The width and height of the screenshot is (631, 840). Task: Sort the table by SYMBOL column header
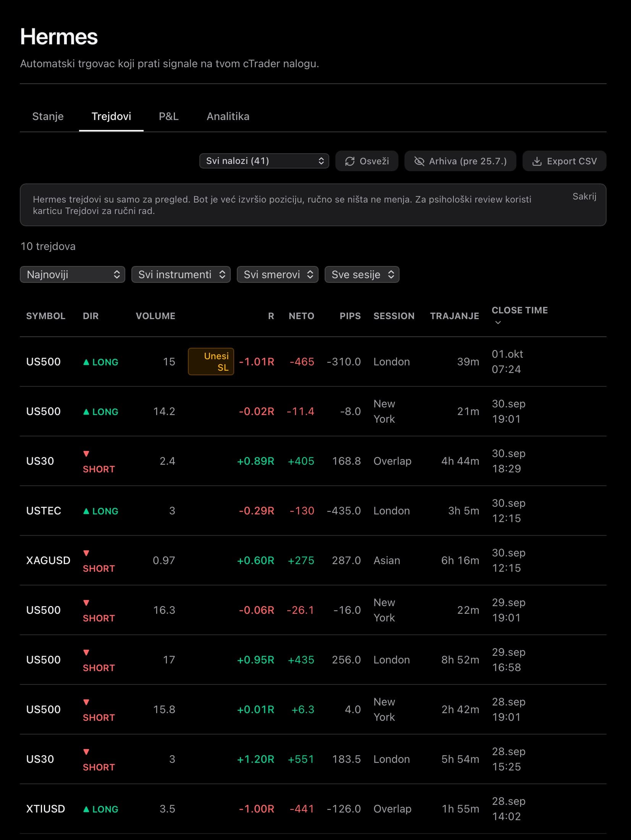click(x=45, y=316)
